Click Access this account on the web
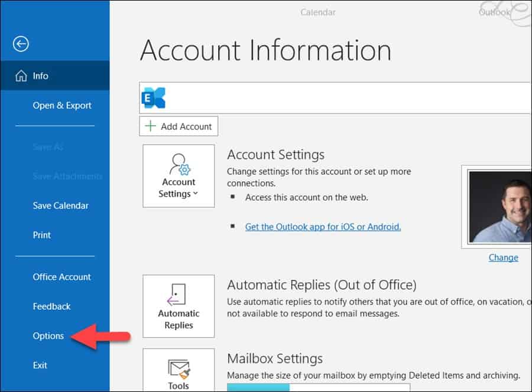Image resolution: width=532 pixels, height=392 pixels. click(306, 197)
